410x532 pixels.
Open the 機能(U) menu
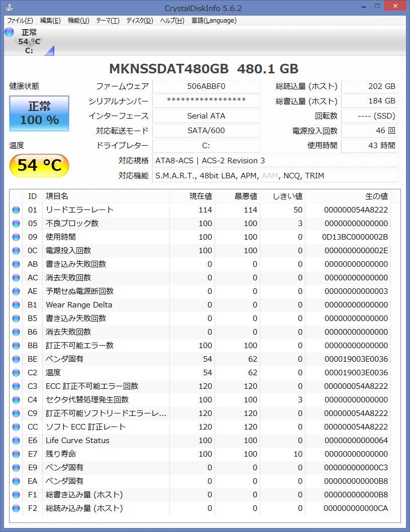coord(78,21)
